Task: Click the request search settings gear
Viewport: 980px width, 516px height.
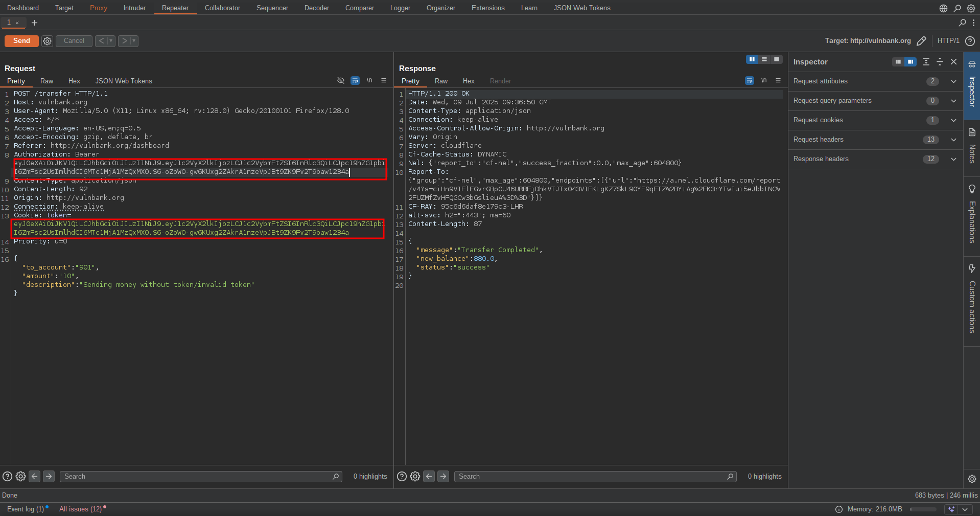Action: coord(20,477)
